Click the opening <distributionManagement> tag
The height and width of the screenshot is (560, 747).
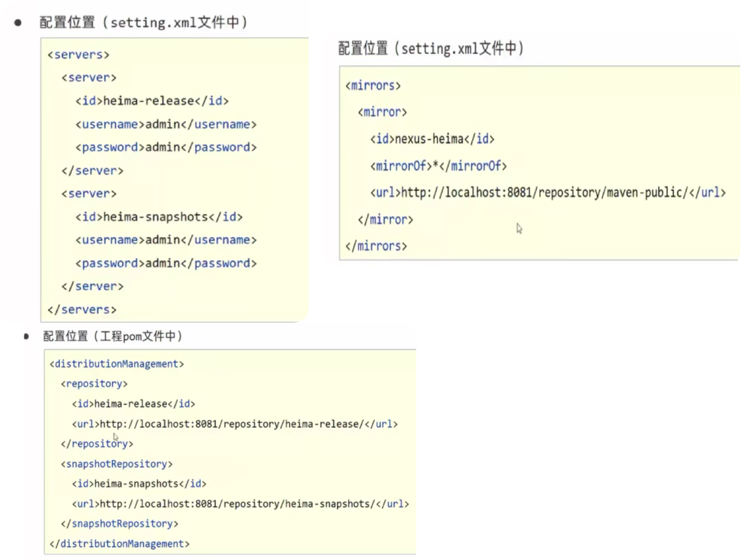117,364
